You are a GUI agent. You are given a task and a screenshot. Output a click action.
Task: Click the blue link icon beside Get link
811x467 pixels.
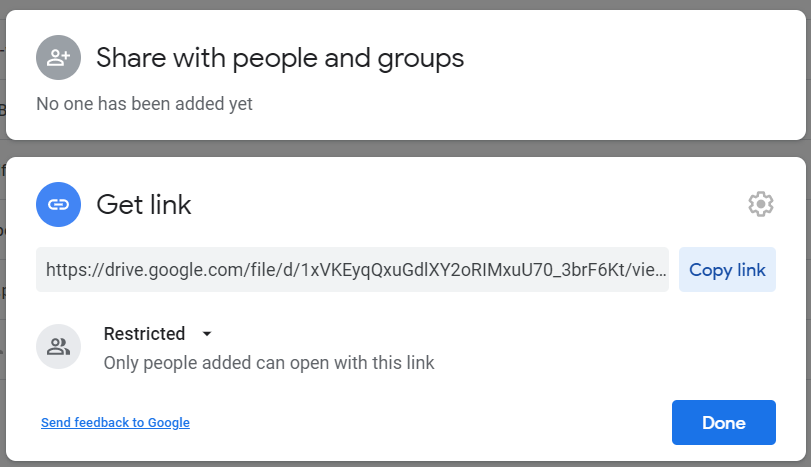click(58, 205)
